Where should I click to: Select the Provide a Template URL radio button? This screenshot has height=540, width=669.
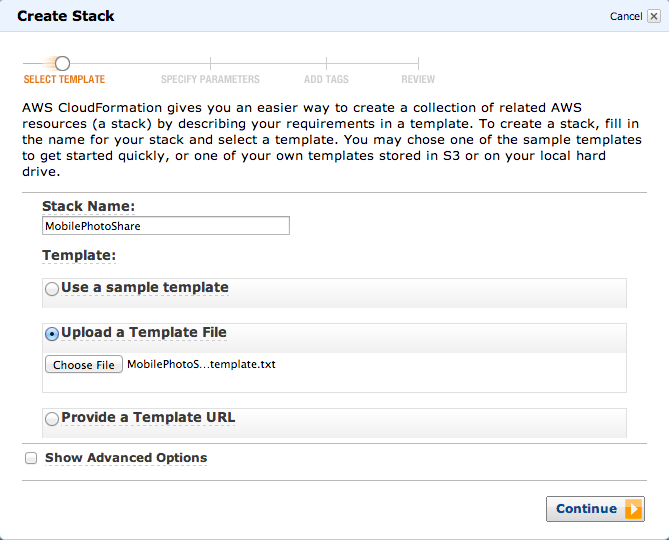(52, 418)
